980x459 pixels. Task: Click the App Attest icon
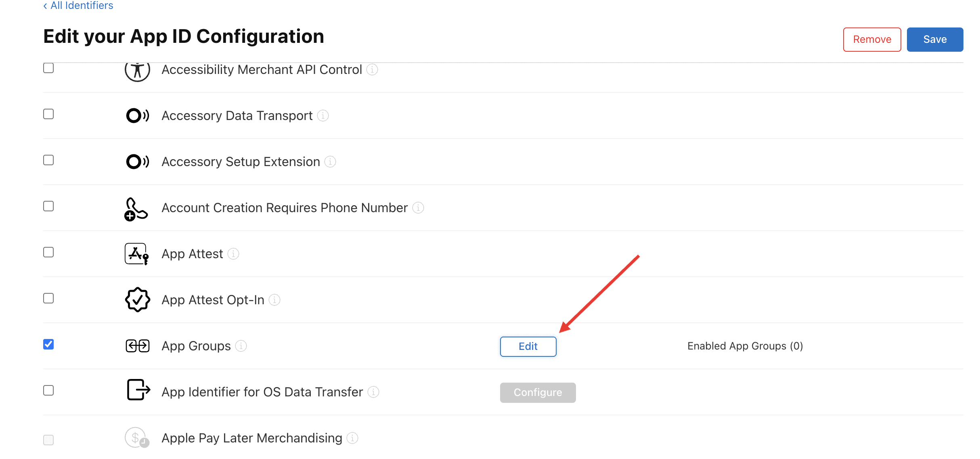[136, 254]
